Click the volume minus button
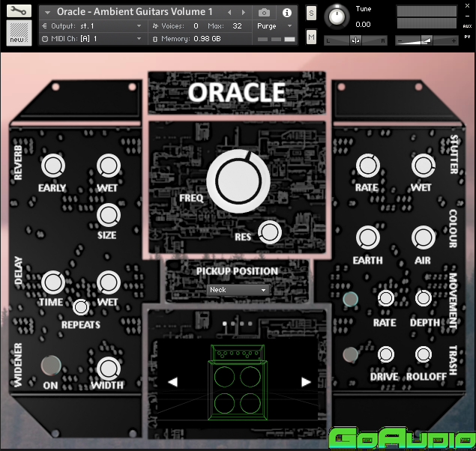476x451 pixels. 400,40
